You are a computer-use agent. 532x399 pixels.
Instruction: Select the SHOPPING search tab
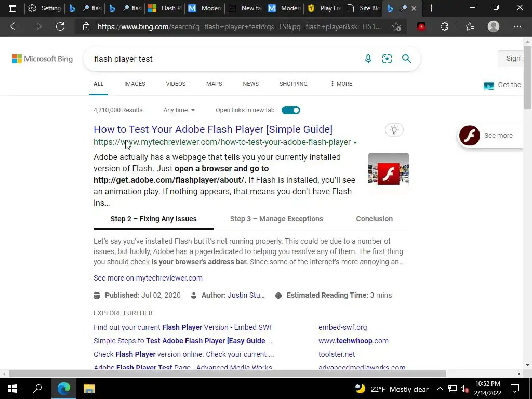293,84
